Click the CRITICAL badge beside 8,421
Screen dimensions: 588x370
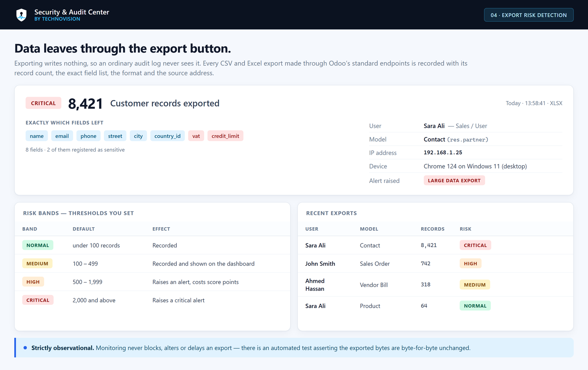pyautogui.click(x=43, y=103)
